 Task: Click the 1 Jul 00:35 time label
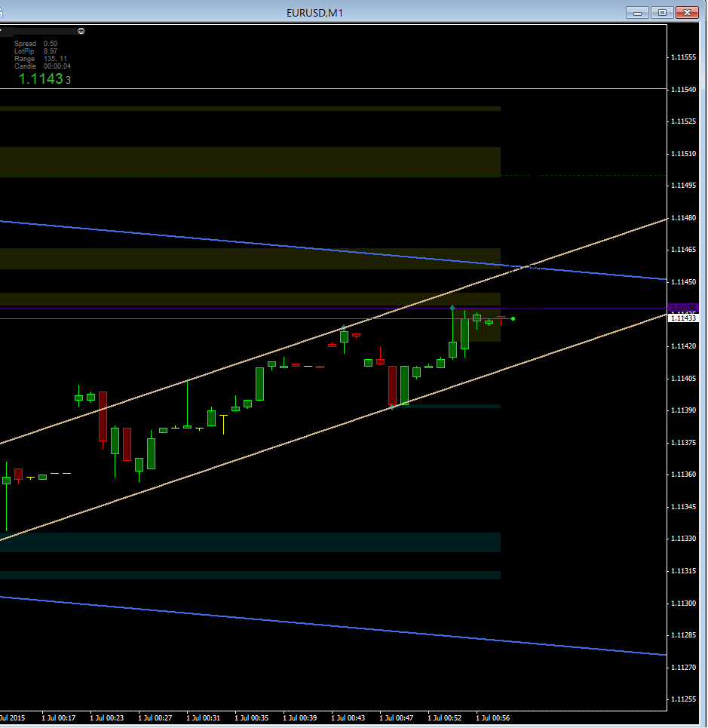coord(252,717)
